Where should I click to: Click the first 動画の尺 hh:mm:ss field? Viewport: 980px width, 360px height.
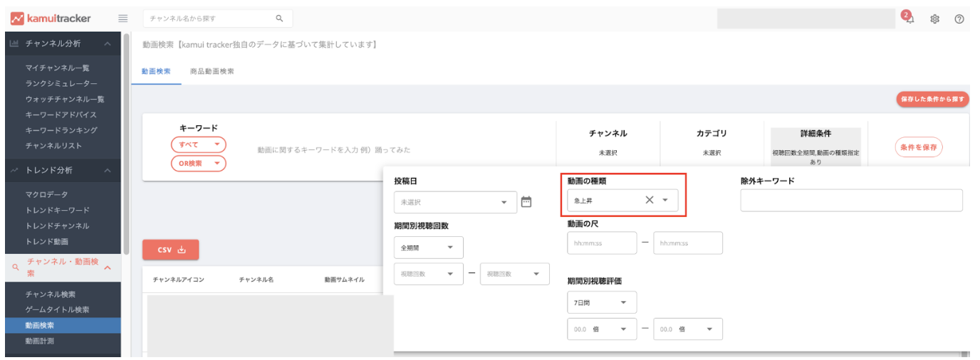tap(602, 243)
